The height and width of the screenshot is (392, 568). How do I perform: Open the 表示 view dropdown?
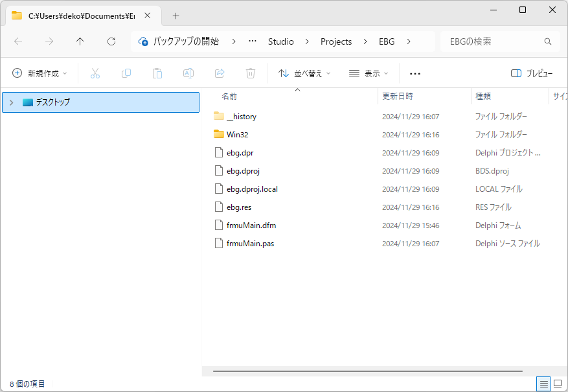click(x=369, y=74)
